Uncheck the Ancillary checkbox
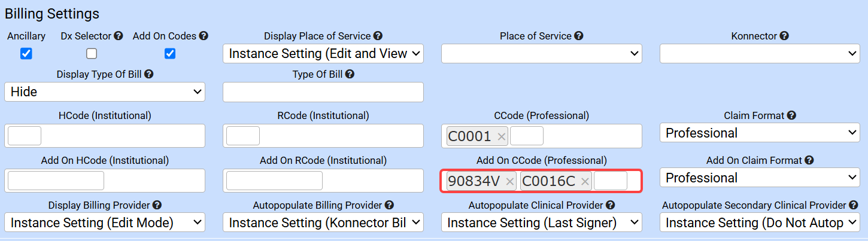 pos(26,54)
